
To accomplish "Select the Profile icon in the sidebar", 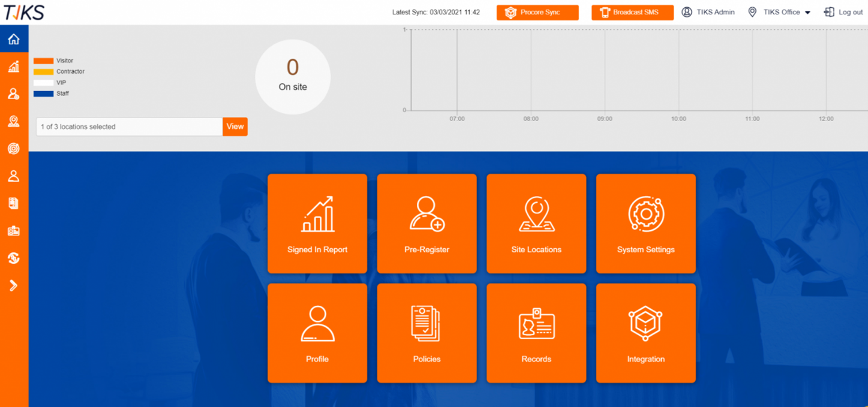I will 13,176.
